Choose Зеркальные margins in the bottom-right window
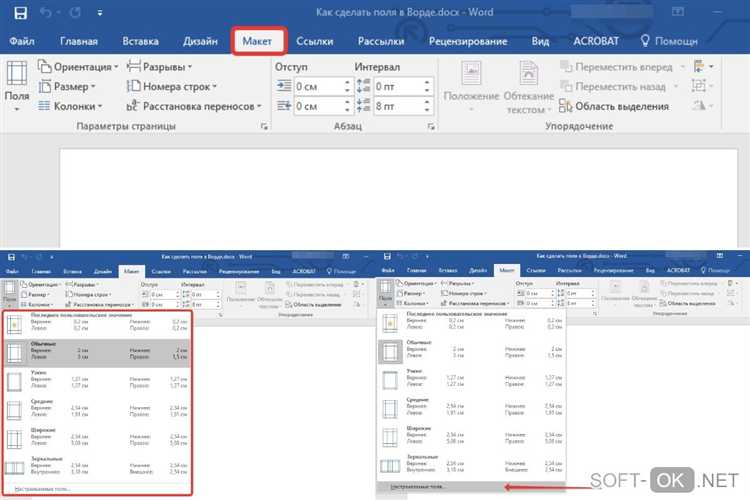 [x=471, y=466]
